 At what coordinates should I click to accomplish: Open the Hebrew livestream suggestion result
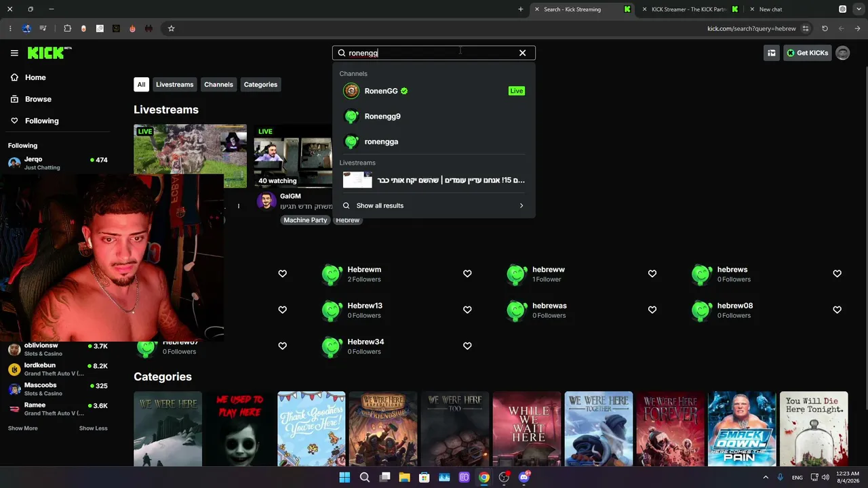[x=434, y=180]
